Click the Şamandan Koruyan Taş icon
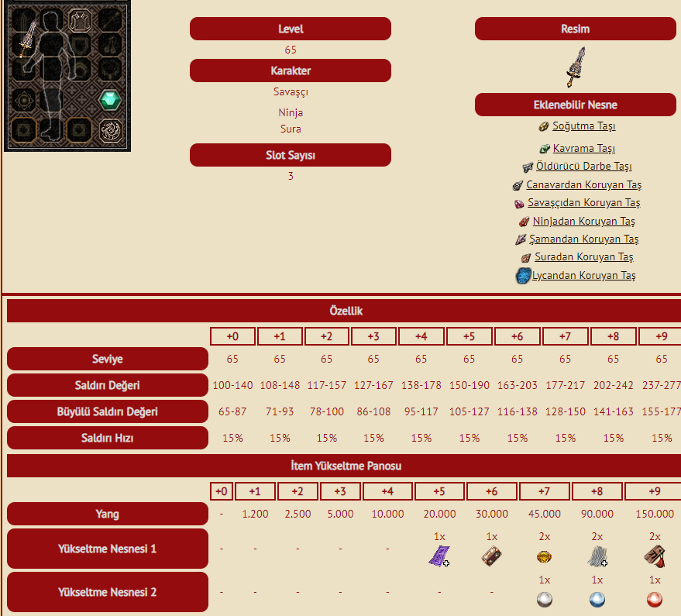The width and height of the screenshot is (681, 616). [x=521, y=239]
